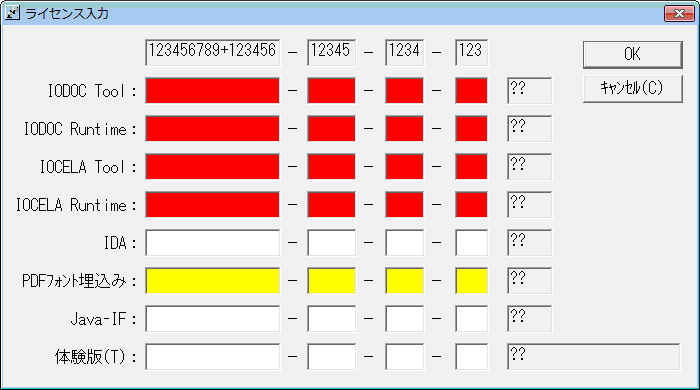Image resolution: width=700 pixels, height=390 pixels.
Task: Click the sample field 1234
Action: [x=404, y=53]
